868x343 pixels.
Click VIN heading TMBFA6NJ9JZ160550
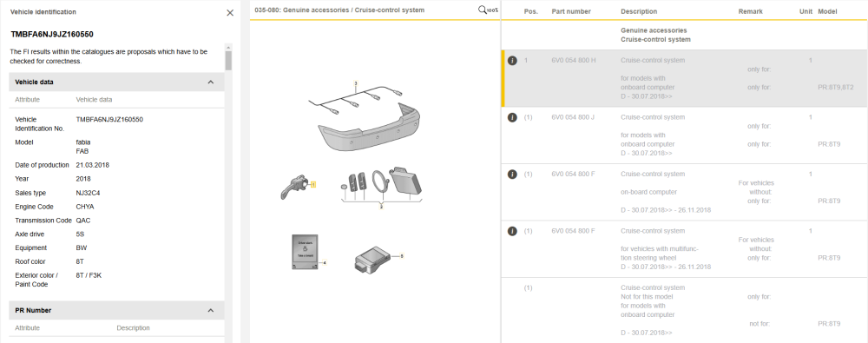click(52, 35)
